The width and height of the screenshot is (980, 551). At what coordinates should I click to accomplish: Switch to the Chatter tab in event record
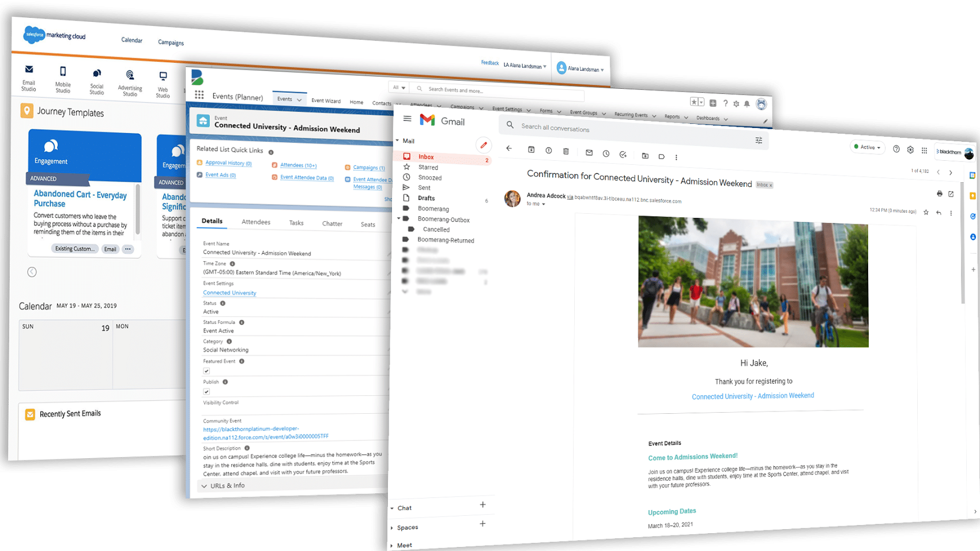(x=332, y=224)
